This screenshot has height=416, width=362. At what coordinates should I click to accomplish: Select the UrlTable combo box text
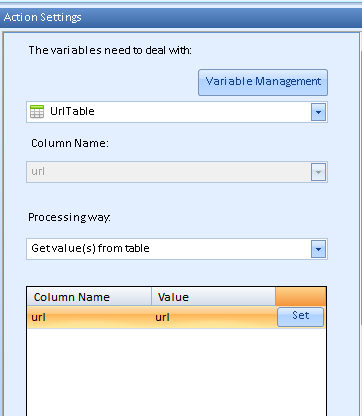(72, 111)
